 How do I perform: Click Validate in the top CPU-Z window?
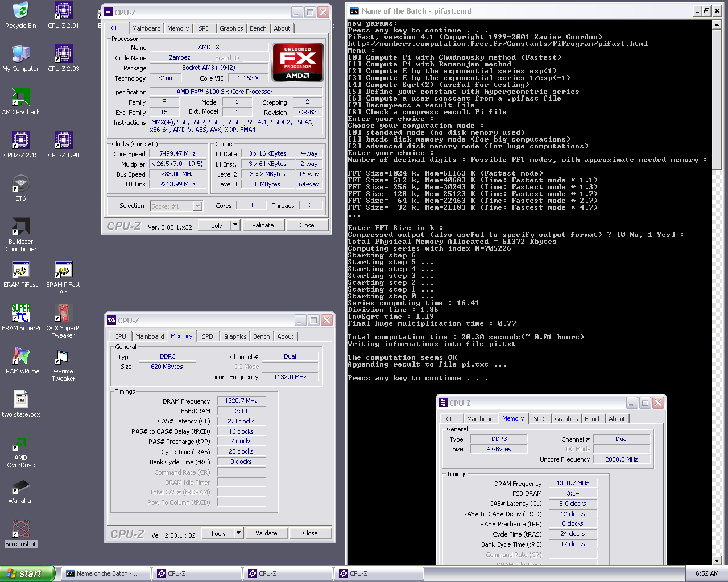pyautogui.click(x=263, y=225)
